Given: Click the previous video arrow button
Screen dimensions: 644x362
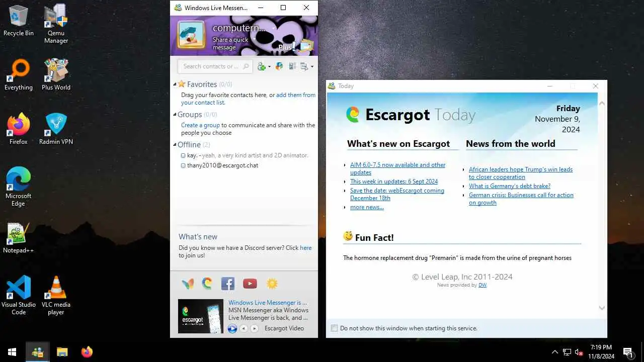Looking at the screenshot, I should coord(244,329).
